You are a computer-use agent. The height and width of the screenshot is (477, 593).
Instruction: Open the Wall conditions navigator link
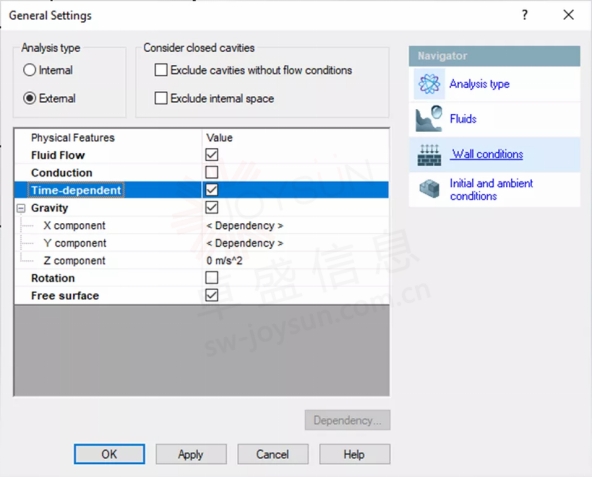pyautogui.click(x=487, y=154)
